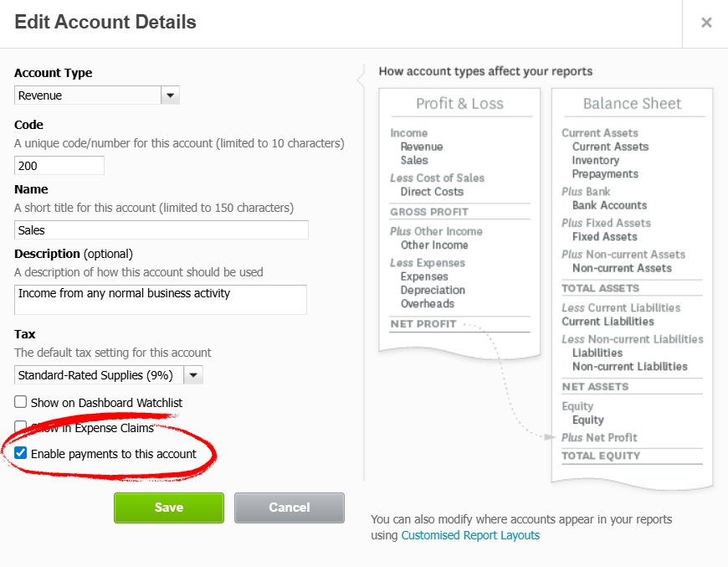This screenshot has width=728, height=567.
Task: Enable Show on Dashboard Watchlist checkbox
Action: pyautogui.click(x=21, y=402)
